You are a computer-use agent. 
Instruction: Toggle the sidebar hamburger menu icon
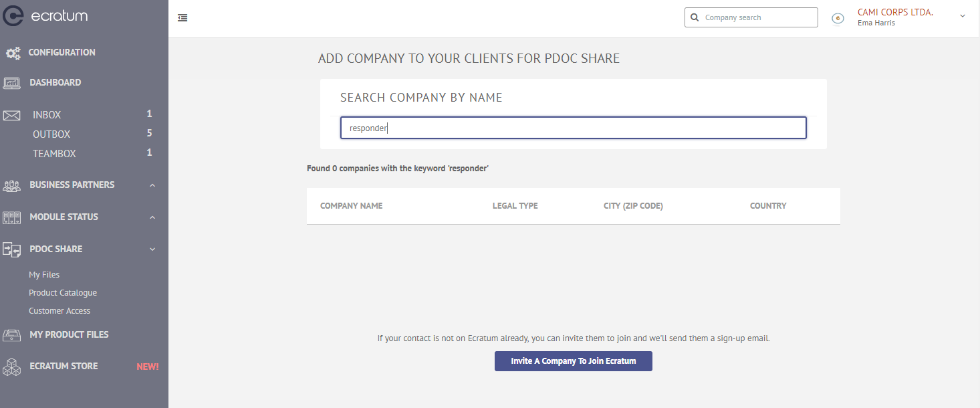(182, 18)
